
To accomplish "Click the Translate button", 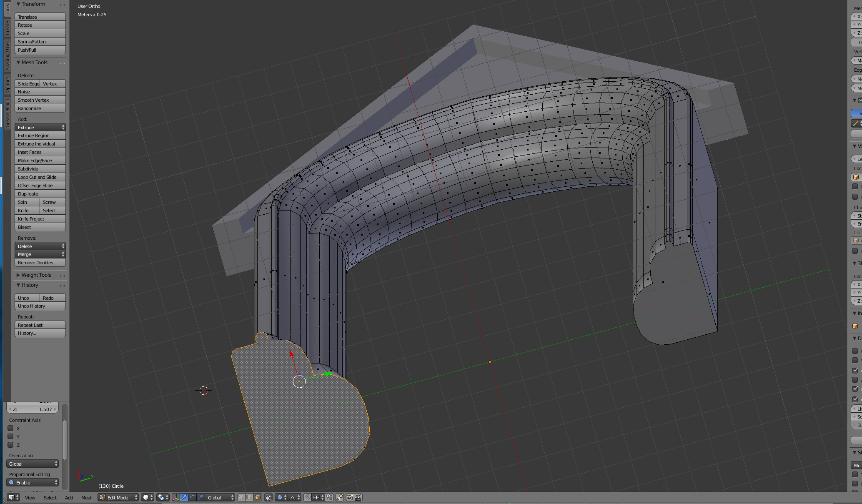I will coord(40,17).
